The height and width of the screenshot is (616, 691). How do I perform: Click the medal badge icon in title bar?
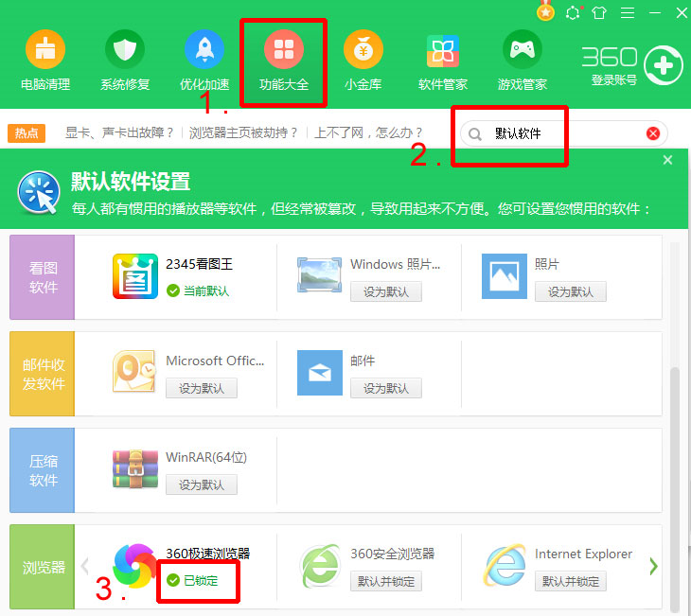(545, 12)
